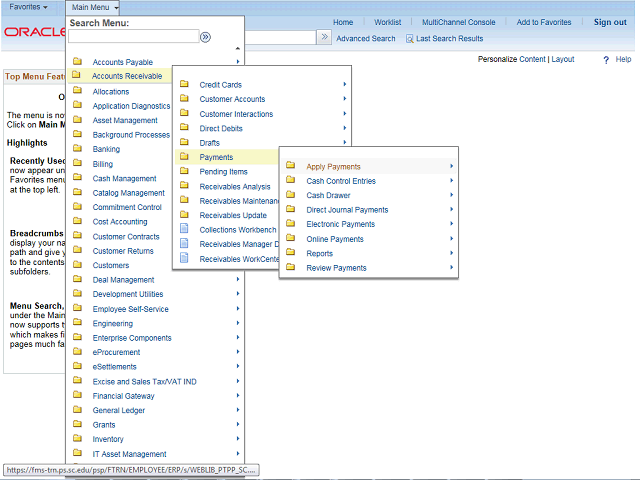The width and height of the screenshot is (640, 480).
Task: Click the Credit Cards folder icon
Action: 184,85
